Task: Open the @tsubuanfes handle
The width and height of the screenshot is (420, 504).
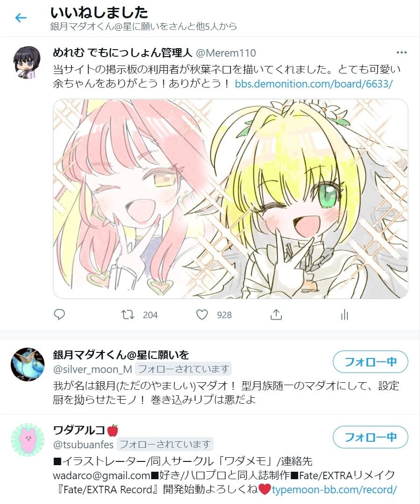Action: coord(83,445)
